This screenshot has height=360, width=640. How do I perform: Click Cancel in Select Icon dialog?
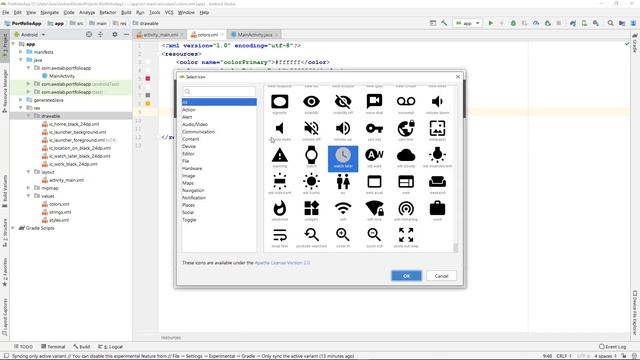point(441,276)
